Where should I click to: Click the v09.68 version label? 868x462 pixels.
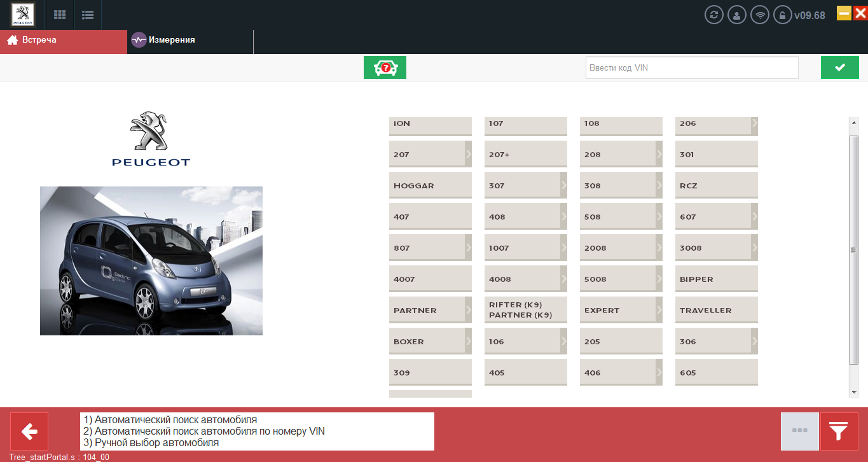pyautogui.click(x=810, y=15)
